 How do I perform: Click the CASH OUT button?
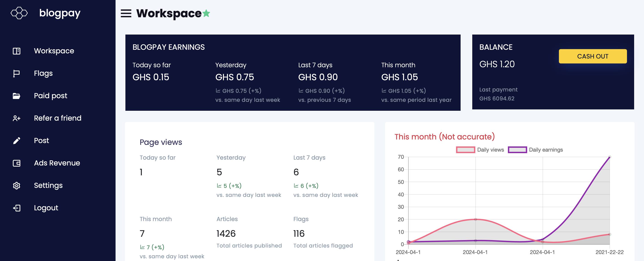point(593,56)
